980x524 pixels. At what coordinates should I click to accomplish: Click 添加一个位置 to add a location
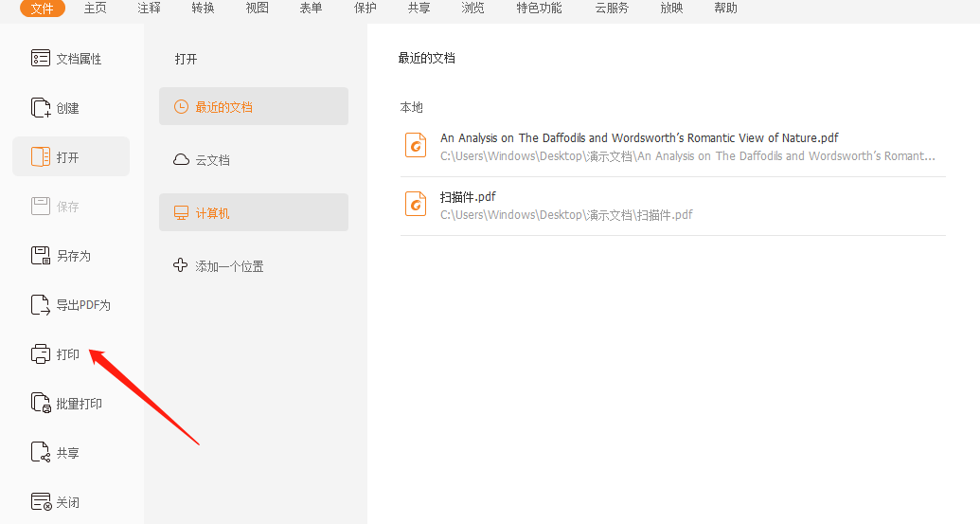coord(229,266)
